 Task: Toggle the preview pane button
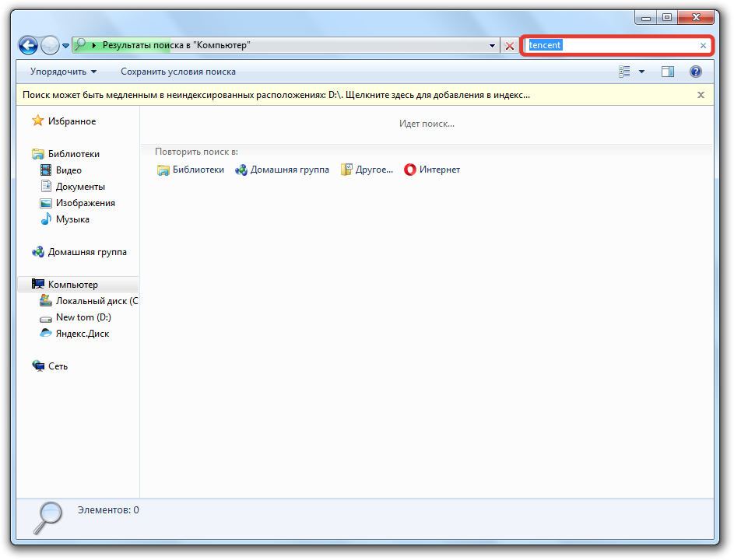click(x=668, y=72)
